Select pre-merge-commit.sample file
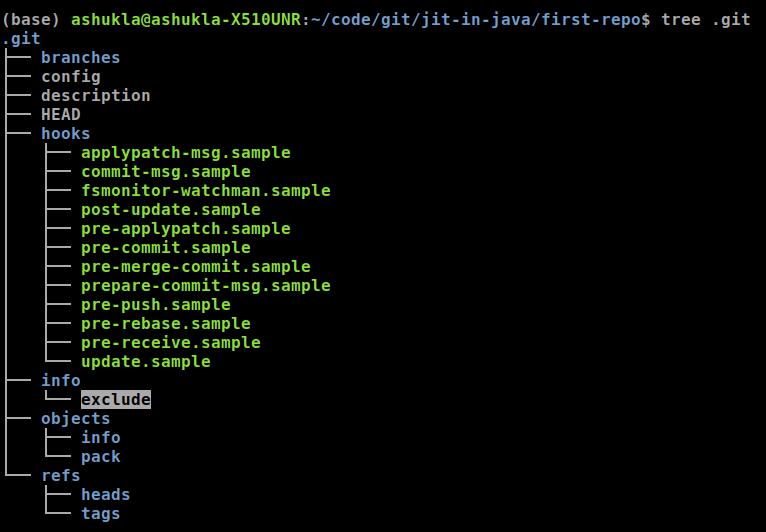 tap(195, 267)
